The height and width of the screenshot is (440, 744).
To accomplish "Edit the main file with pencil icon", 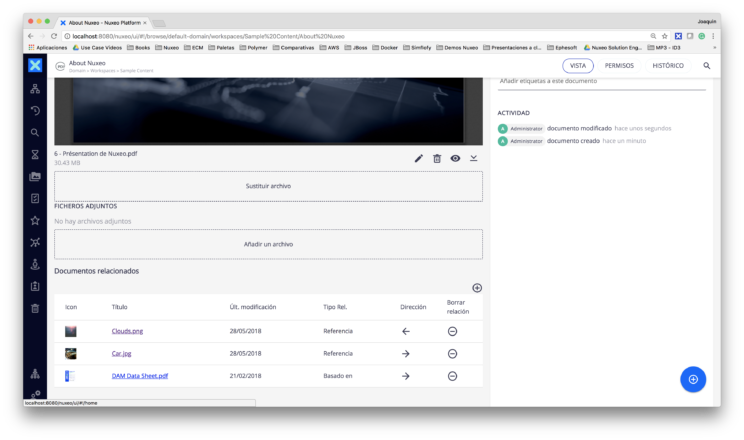I will pos(418,159).
